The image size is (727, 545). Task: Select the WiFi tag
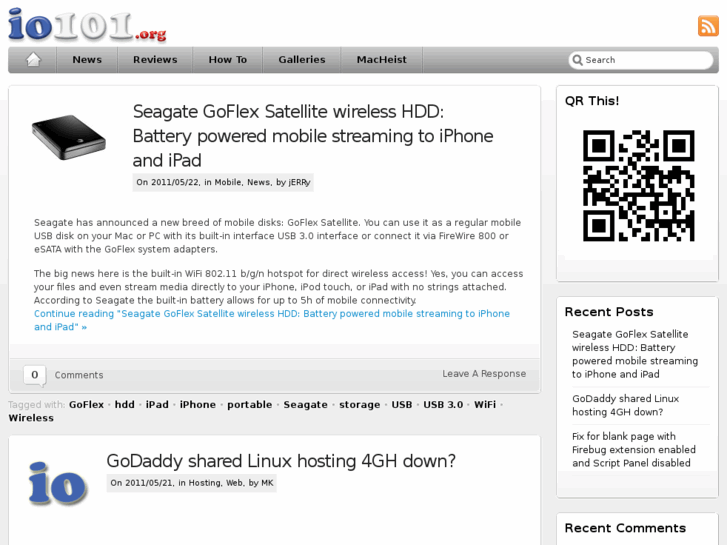[x=485, y=404]
